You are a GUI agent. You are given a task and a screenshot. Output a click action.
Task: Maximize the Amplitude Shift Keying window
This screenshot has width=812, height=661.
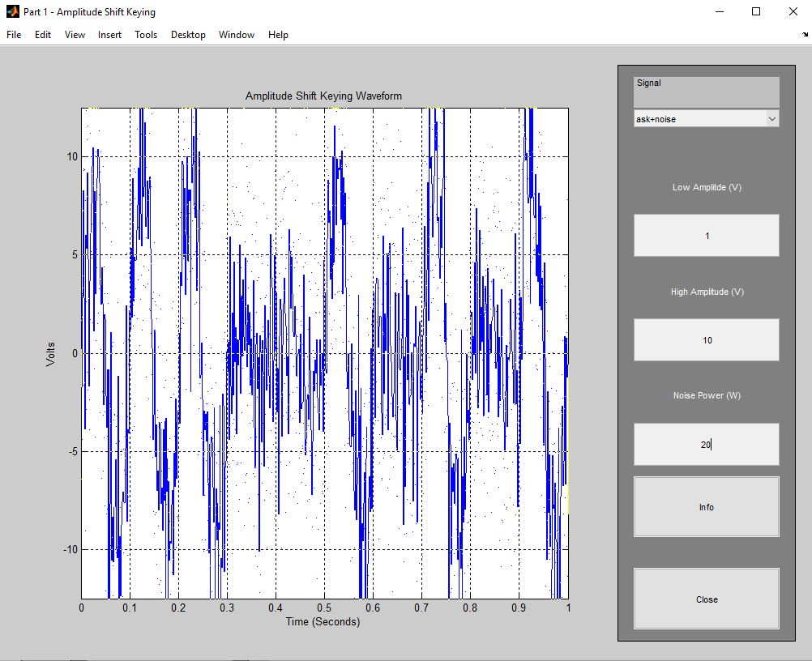point(756,11)
